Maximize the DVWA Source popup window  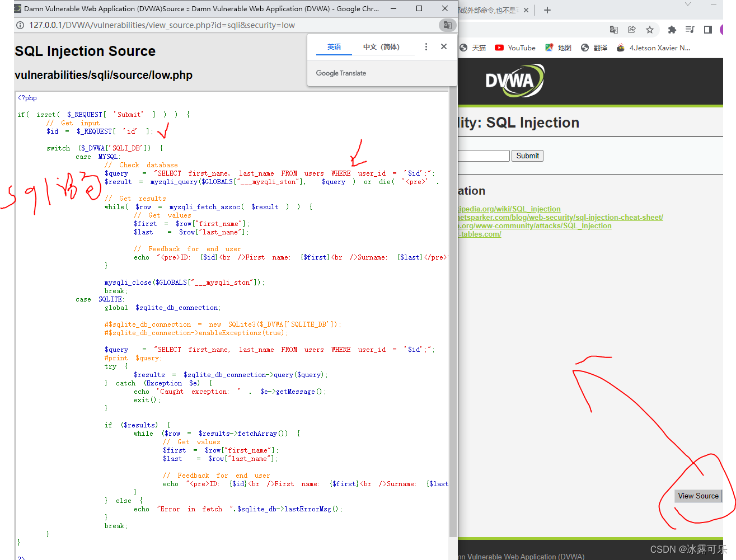tap(419, 8)
